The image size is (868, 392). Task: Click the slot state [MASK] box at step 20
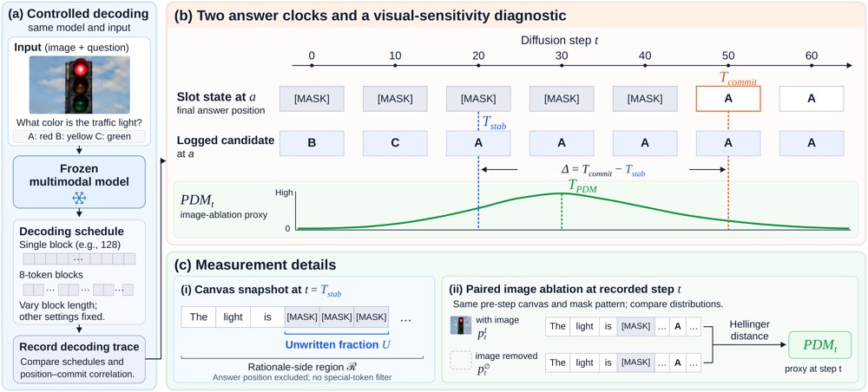tap(478, 99)
